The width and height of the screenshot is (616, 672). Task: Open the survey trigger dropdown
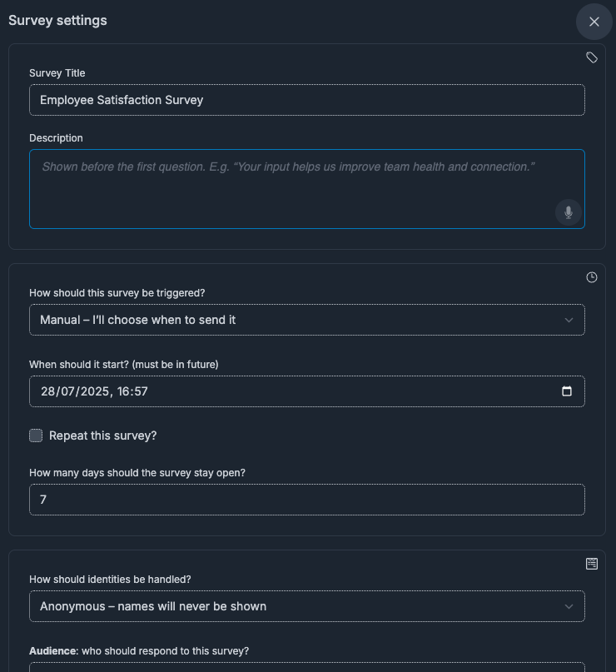[x=306, y=320]
